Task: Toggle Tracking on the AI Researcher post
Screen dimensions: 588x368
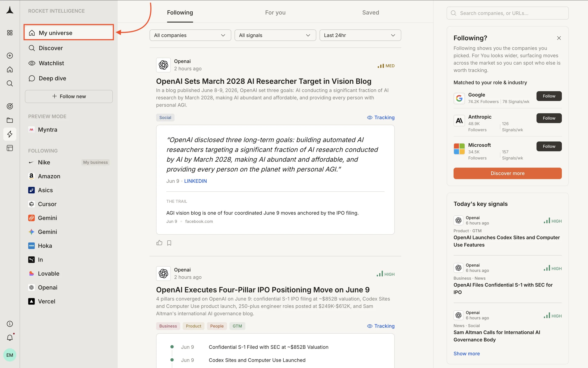Action: (381, 118)
